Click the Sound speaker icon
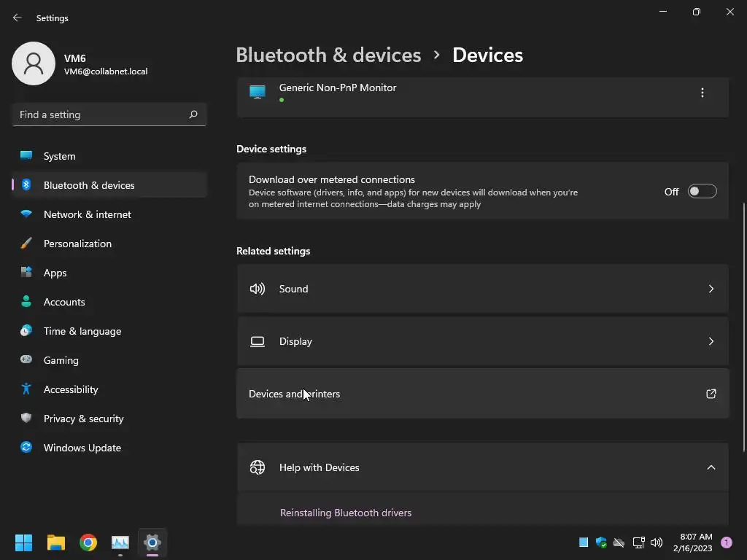The width and height of the screenshot is (747, 560). [258, 289]
